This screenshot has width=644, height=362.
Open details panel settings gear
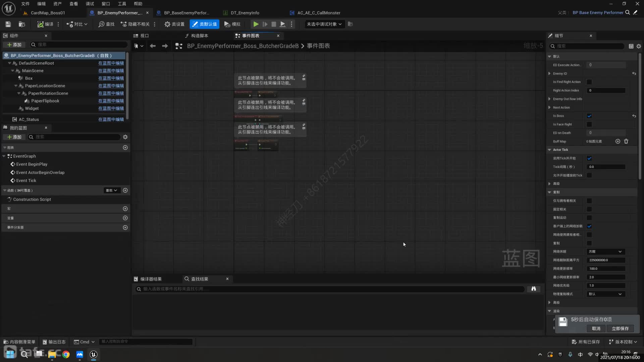tap(639, 46)
